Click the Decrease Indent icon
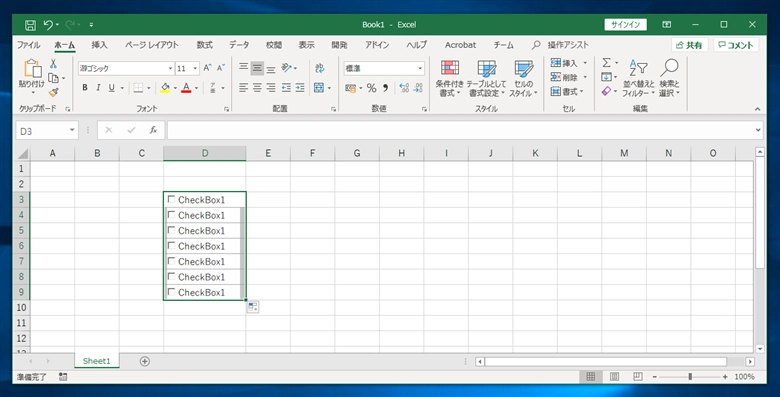Viewport: 780px width, 397px height. (286, 88)
